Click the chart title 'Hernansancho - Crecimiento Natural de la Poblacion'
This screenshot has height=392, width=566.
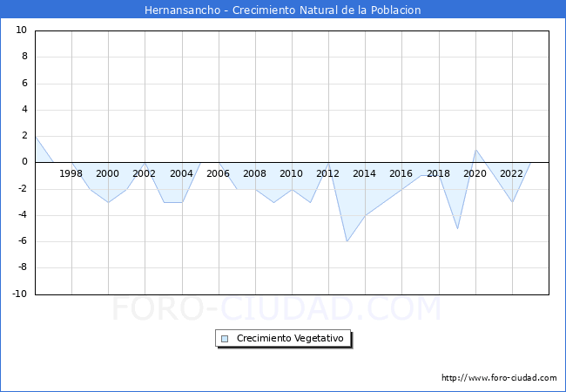tap(283, 10)
